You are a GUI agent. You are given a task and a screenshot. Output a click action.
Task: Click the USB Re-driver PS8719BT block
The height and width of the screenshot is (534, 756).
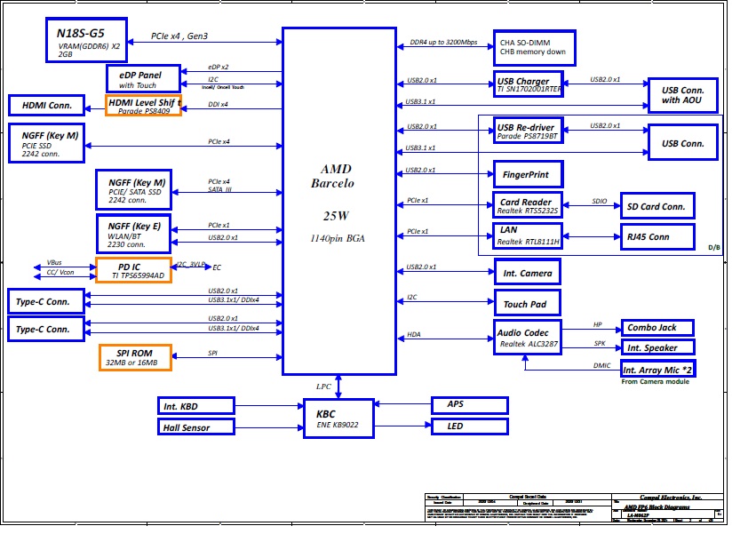(529, 131)
